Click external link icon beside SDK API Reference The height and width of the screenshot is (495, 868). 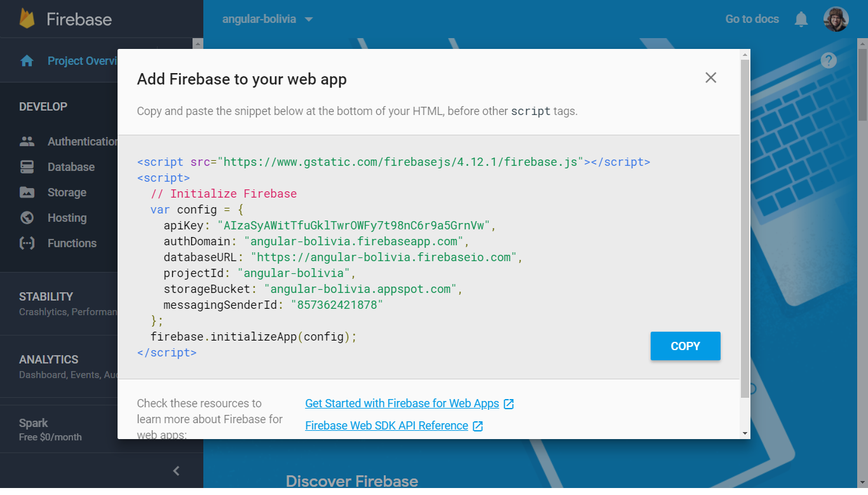click(478, 426)
